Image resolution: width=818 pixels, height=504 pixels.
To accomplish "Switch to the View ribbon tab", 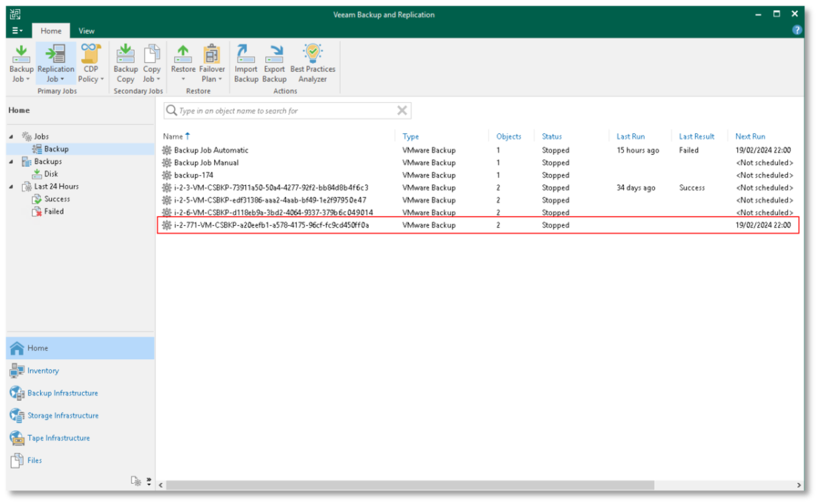I will 86,30.
